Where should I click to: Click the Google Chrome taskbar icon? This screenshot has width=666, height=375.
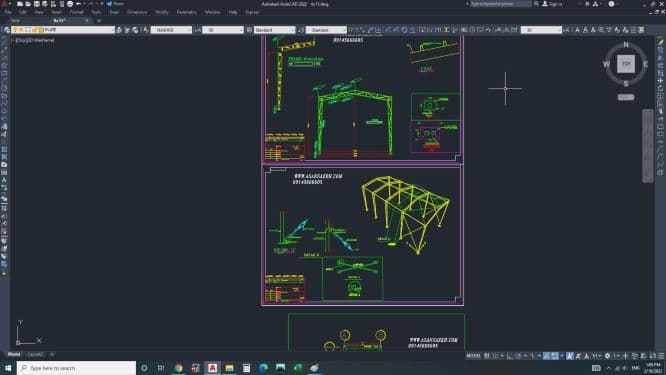(x=179, y=368)
